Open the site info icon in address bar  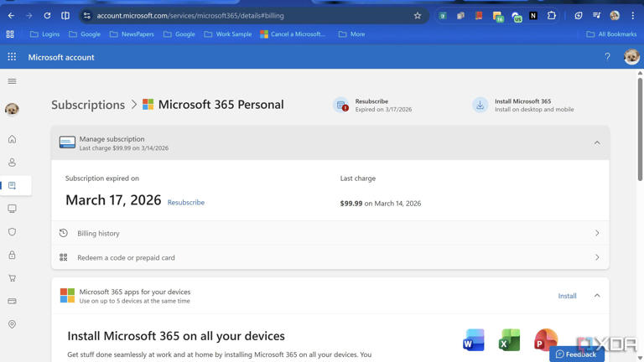click(86, 16)
